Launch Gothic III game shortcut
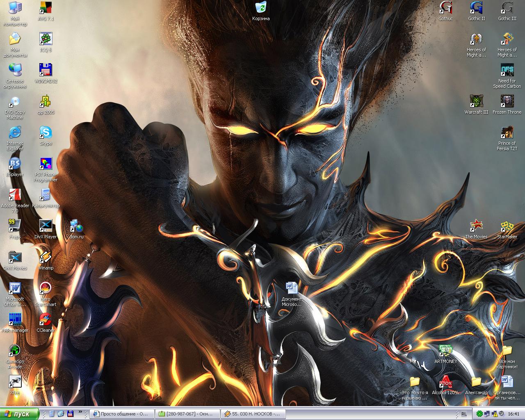525x420 pixels. pyautogui.click(x=507, y=11)
